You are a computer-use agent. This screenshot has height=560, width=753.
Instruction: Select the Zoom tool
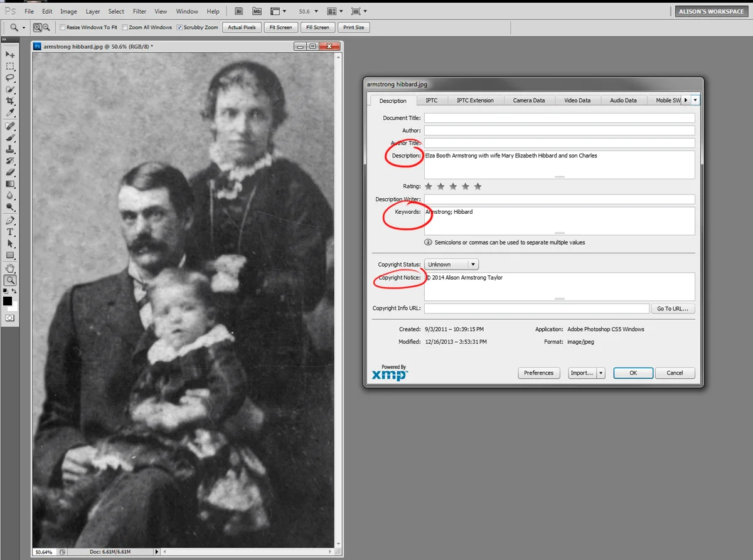click(x=9, y=280)
